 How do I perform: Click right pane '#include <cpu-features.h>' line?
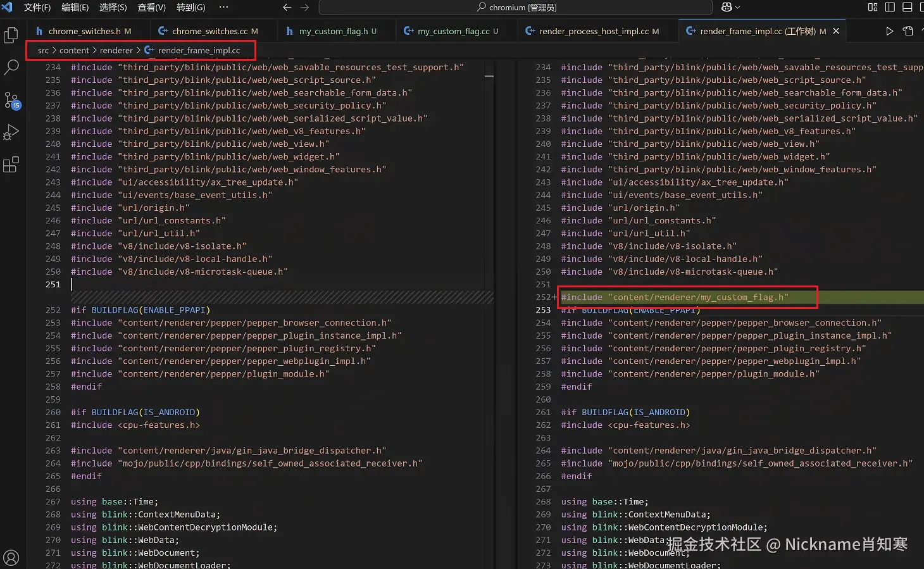coord(625,425)
